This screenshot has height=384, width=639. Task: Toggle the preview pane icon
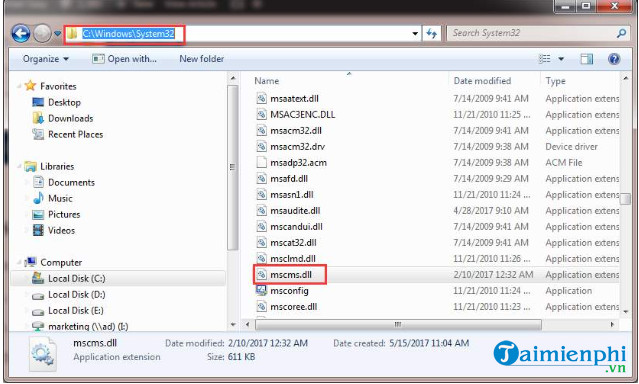pos(587,59)
